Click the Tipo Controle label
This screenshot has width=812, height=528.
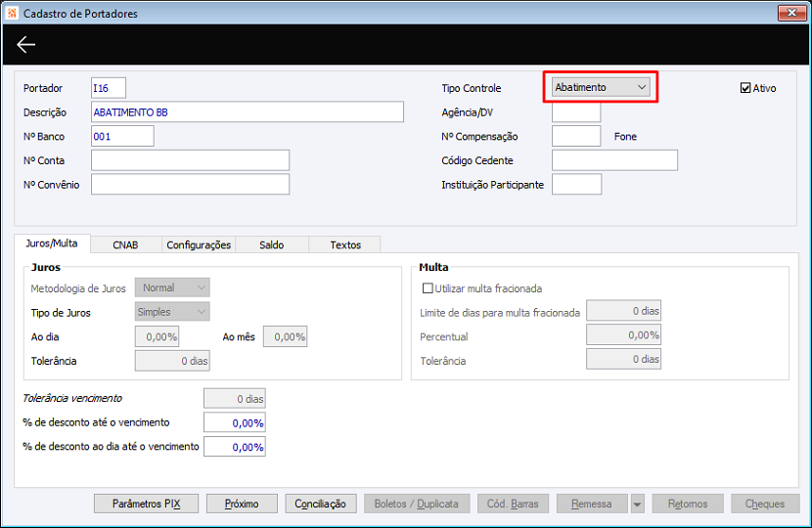[x=472, y=88]
